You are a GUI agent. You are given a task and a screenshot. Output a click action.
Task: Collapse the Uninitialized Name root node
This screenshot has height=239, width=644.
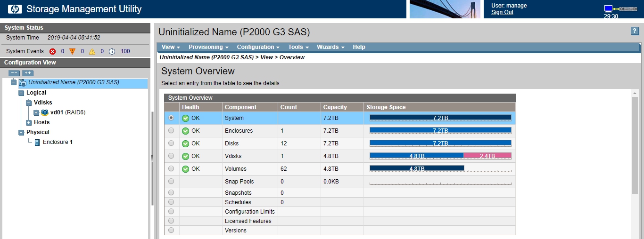coord(14,82)
